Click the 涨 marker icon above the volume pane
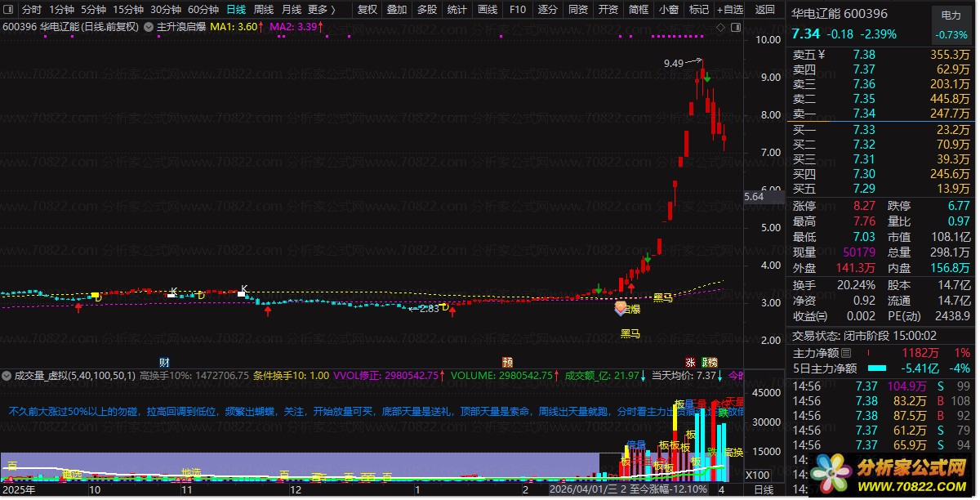Viewport: 980px width, 500px height. tap(690, 362)
